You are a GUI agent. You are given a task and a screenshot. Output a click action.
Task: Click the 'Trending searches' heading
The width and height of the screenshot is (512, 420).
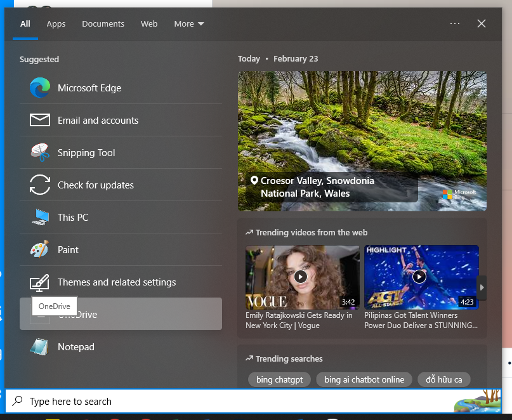tap(289, 358)
